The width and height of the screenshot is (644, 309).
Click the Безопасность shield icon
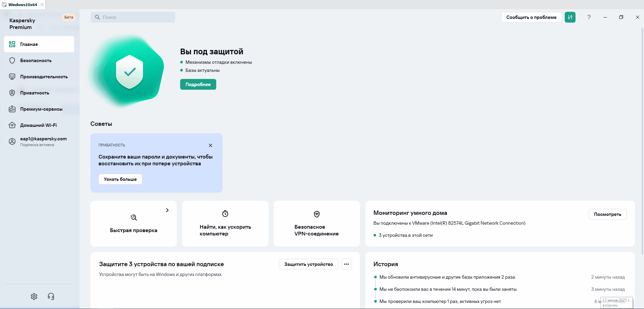pyautogui.click(x=12, y=60)
